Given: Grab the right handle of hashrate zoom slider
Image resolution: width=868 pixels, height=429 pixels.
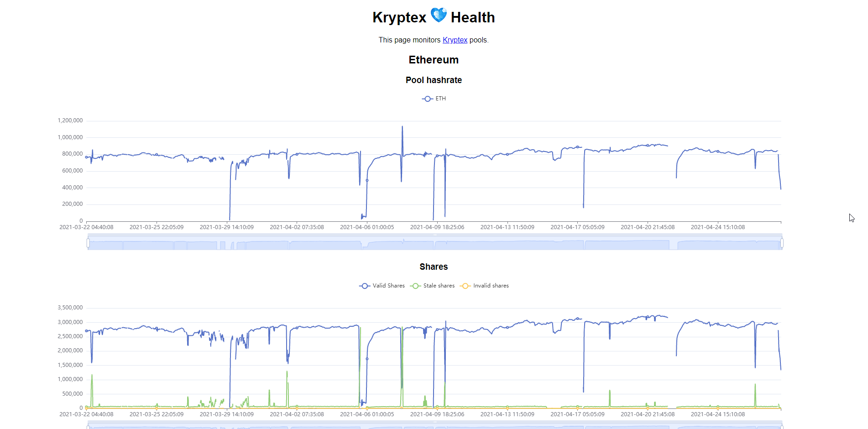Looking at the screenshot, I should tap(782, 243).
